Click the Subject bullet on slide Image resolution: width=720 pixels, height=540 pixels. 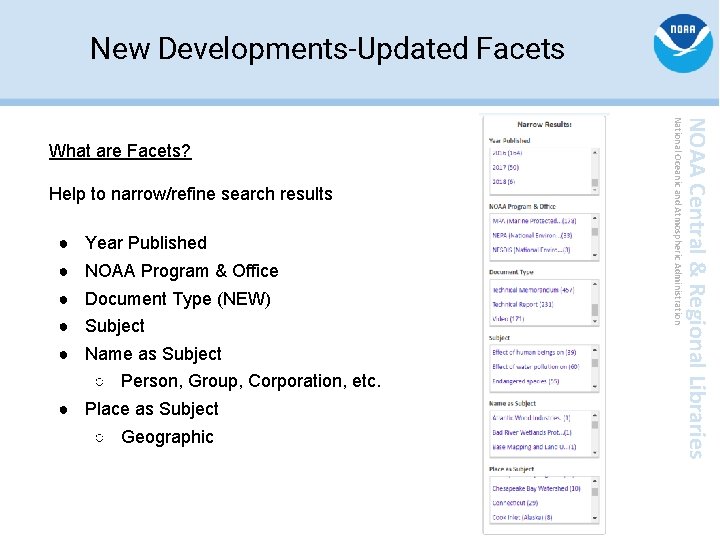114,326
